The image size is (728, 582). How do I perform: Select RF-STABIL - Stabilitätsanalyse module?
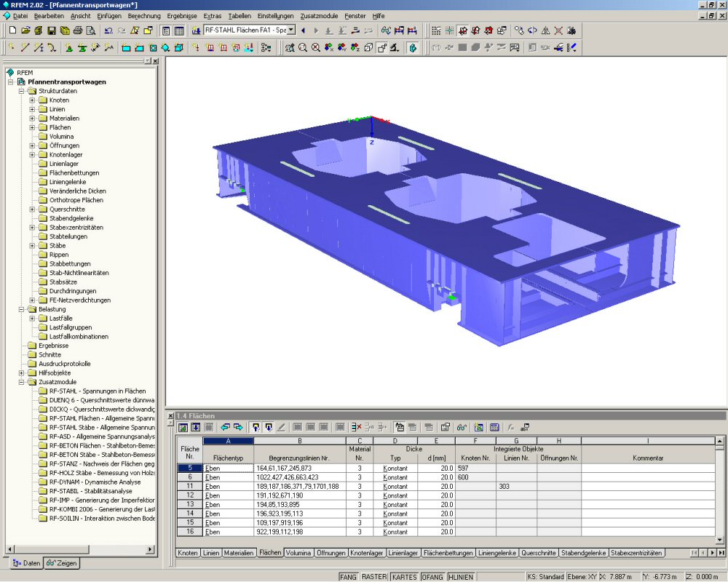pos(90,491)
